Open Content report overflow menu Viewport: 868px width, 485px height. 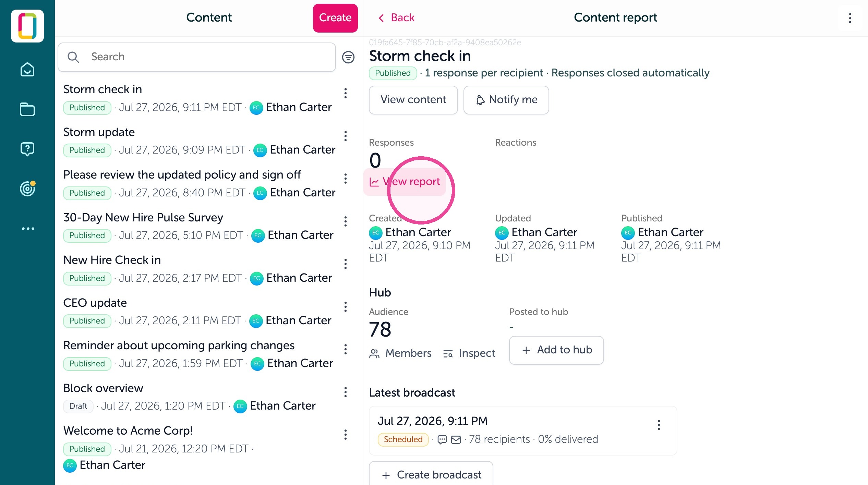click(x=850, y=18)
